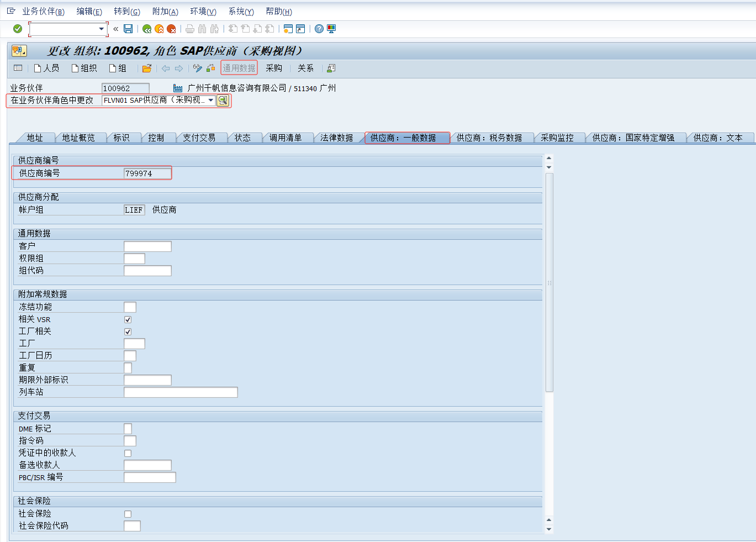Open the 附加(A) menu
This screenshot has height=542, width=756.
[165, 11]
